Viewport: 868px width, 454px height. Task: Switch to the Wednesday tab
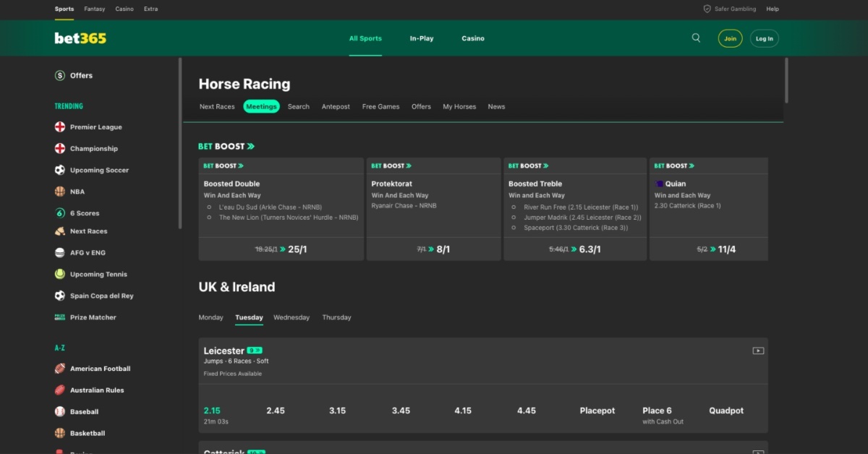pos(292,317)
